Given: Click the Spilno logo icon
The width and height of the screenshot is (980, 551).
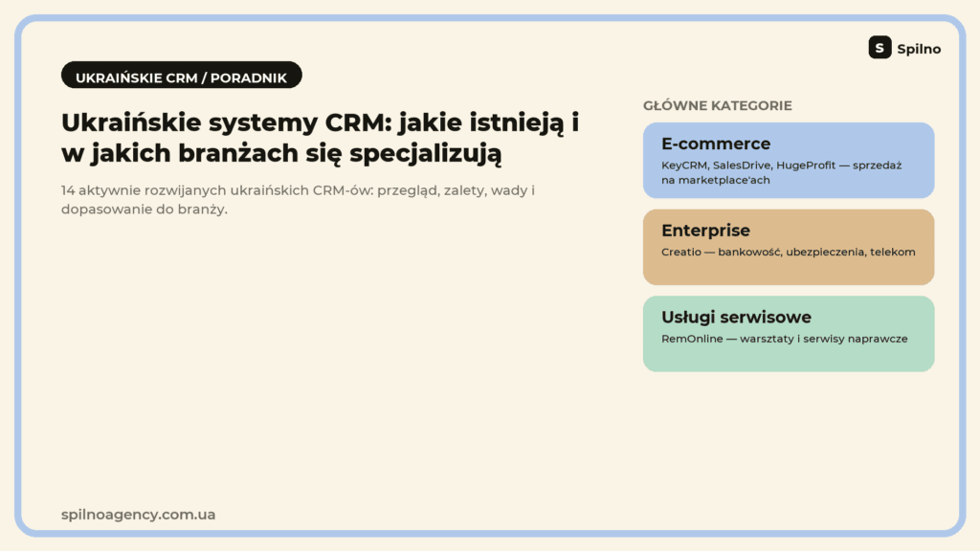Looking at the screenshot, I should [x=880, y=48].
